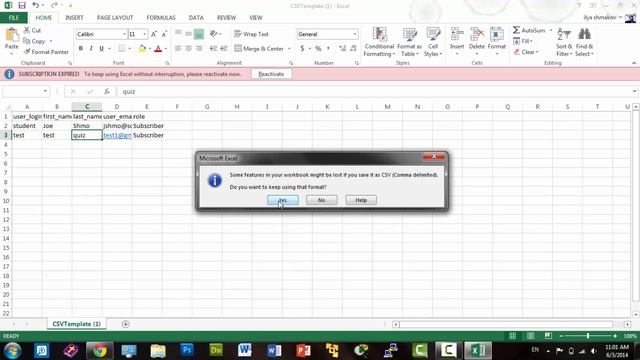
Task: Toggle Align Left
Action: tap(178, 49)
